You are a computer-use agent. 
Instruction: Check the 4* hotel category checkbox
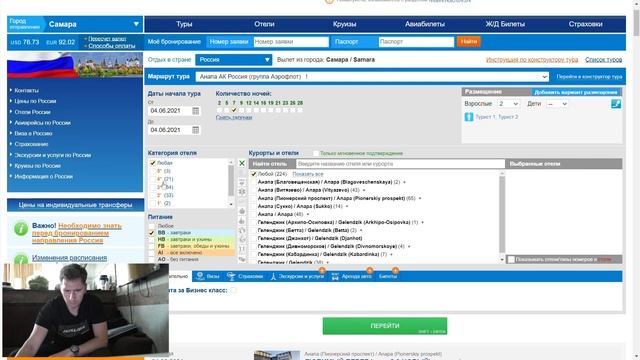point(153,179)
